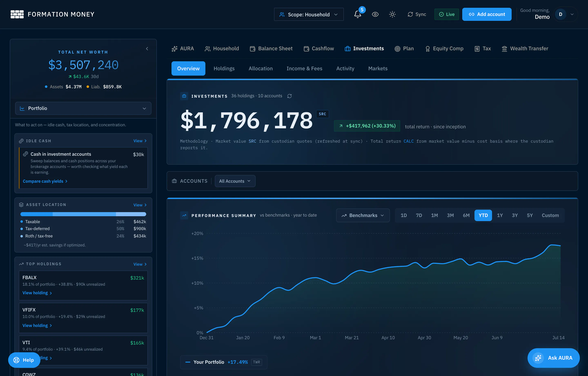The image size is (588, 376).
Task: Select the 7D time range
Action: point(419,215)
